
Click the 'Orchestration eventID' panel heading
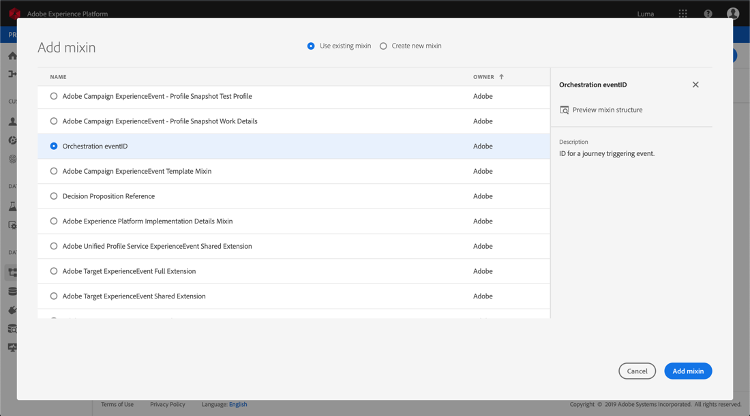tap(593, 85)
